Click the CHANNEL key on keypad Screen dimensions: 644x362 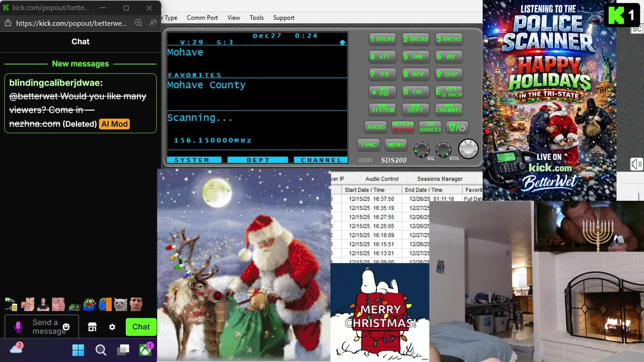point(448,110)
